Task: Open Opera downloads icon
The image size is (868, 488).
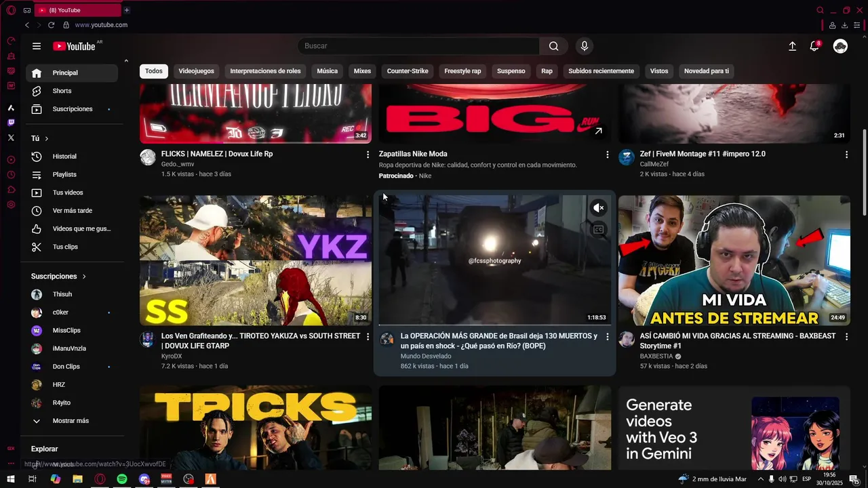Action: point(845,25)
